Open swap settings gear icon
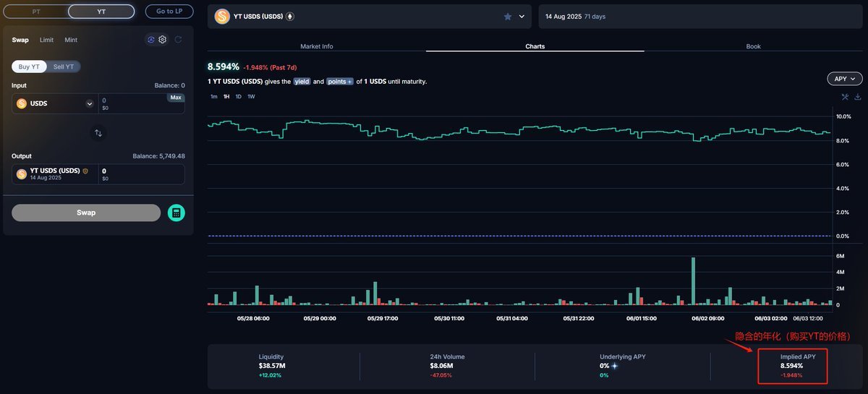This screenshot has height=394, width=868. pyautogui.click(x=163, y=40)
